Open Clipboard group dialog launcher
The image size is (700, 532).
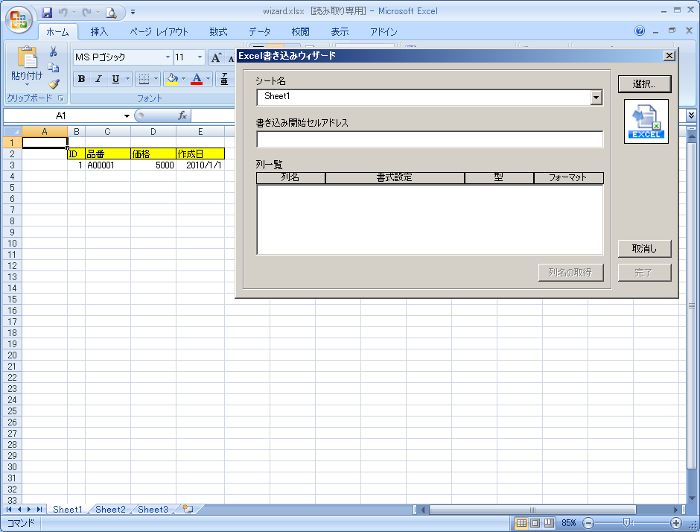point(61,98)
